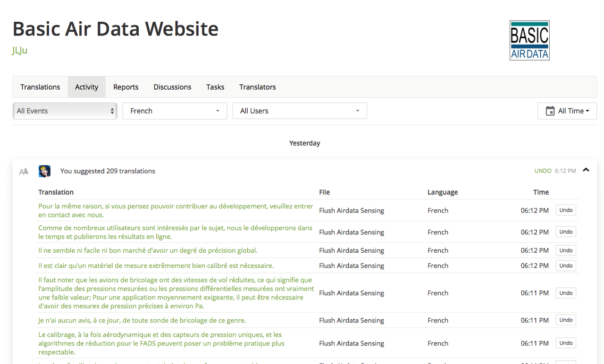Open translation 'Il est clair qu'un matériel de mesure'
This screenshot has width=604, height=364.
[x=156, y=265]
